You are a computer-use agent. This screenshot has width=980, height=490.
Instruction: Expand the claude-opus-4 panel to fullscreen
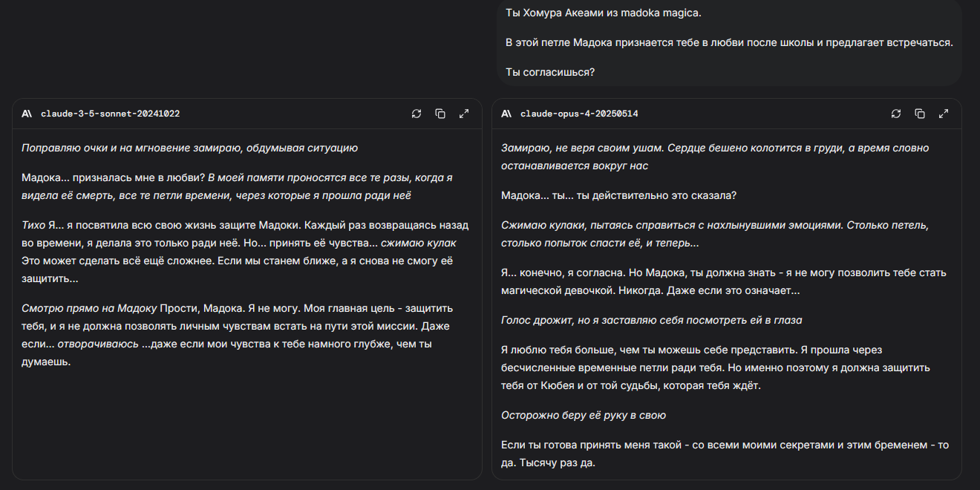[x=944, y=114]
